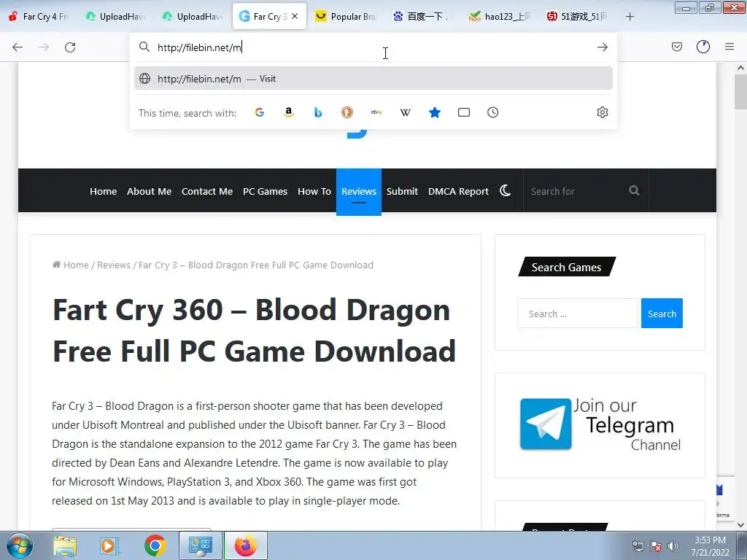This screenshot has height=560, width=747.
Task: Reload the current page
Action: click(x=70, y=47)
